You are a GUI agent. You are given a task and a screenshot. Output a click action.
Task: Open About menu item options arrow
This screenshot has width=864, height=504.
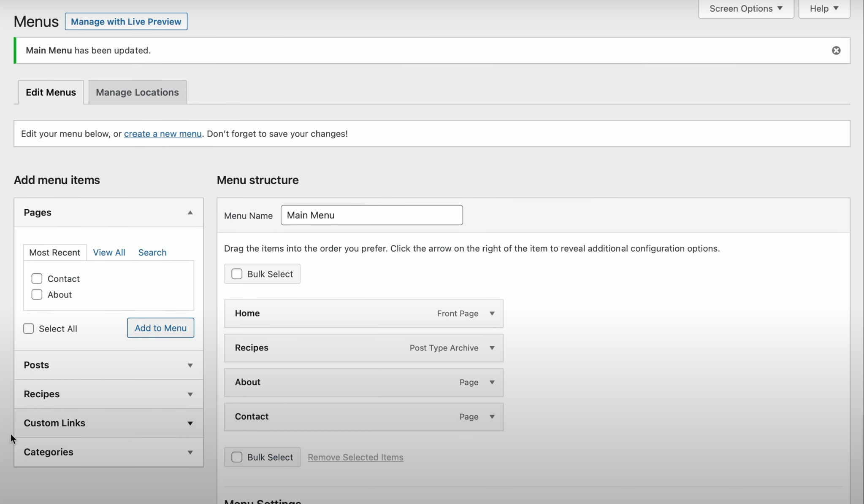[492, 382]
